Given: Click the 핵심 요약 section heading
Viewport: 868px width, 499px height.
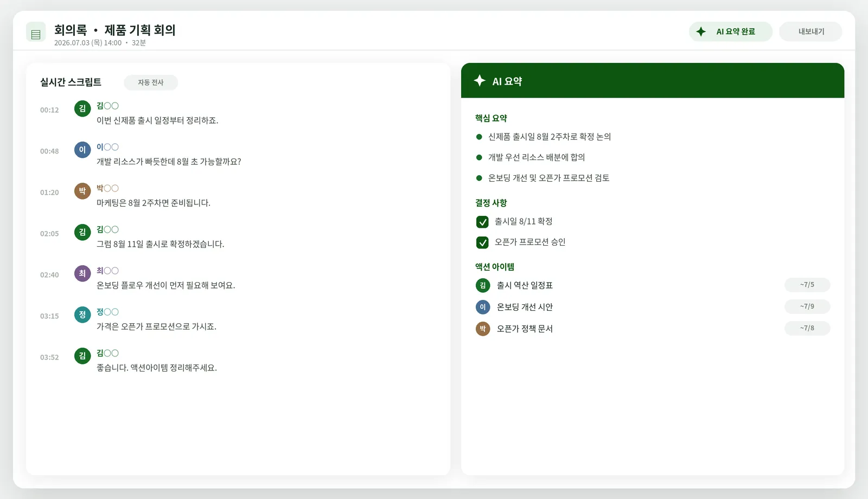Looking at the screenshot, I should (x=491, y=118).
